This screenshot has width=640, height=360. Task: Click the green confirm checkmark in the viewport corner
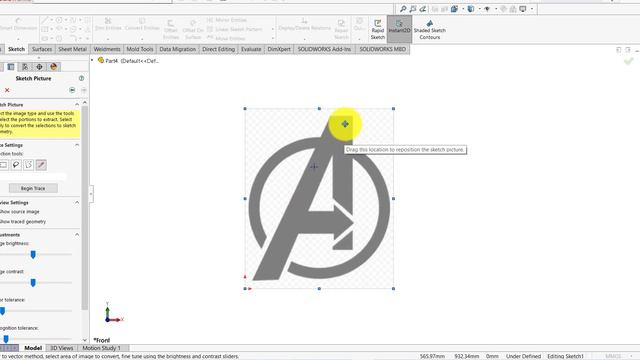click(628, 61)
